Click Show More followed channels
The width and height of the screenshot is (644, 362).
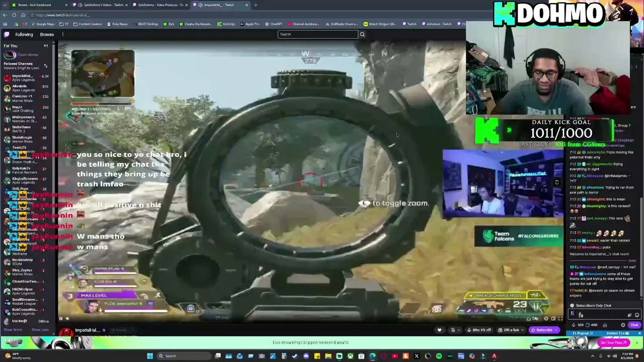tap(13, 330)
